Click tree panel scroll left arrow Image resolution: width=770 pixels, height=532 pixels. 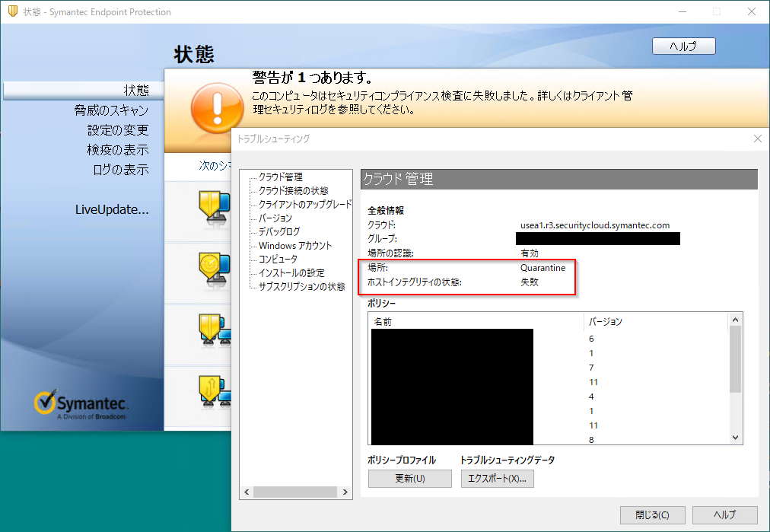(x=247, y=492)
